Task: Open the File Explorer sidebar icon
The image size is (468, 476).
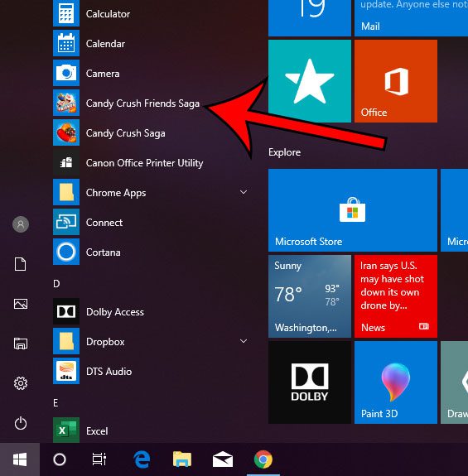Action: [x=21, y=344]
